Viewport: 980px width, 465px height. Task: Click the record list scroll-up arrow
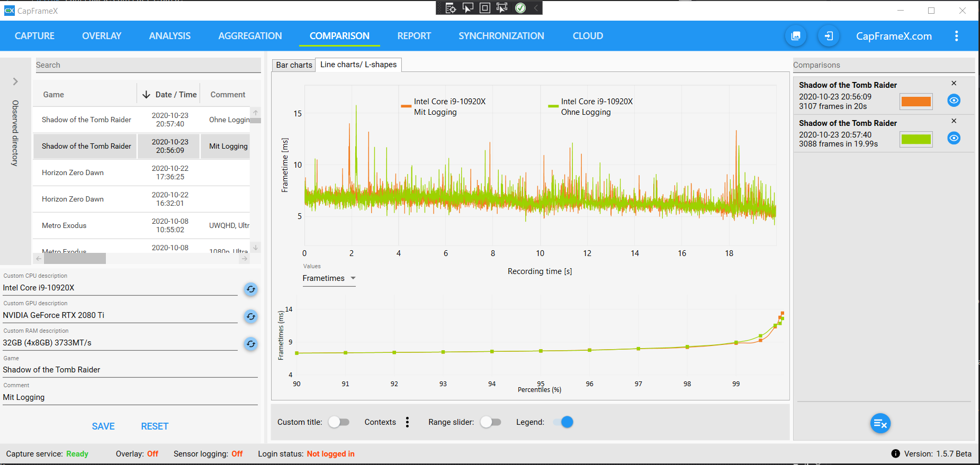(x=256, y=113)
